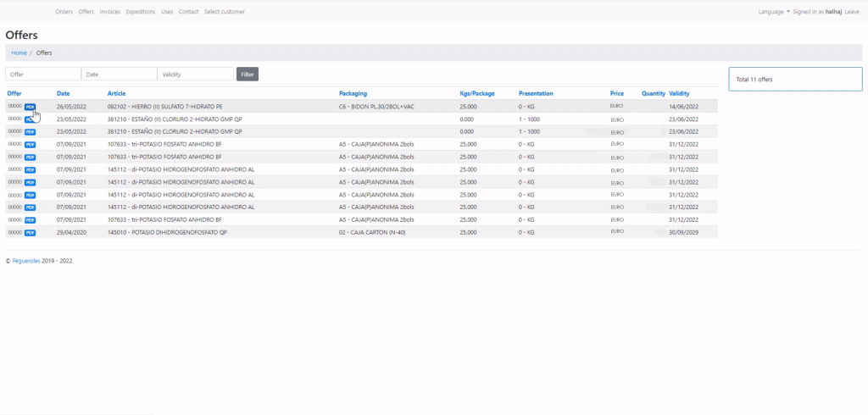This screenshot has width=868, height=415.
Task: Click Leave to sign out
Action: coord(852,12)
